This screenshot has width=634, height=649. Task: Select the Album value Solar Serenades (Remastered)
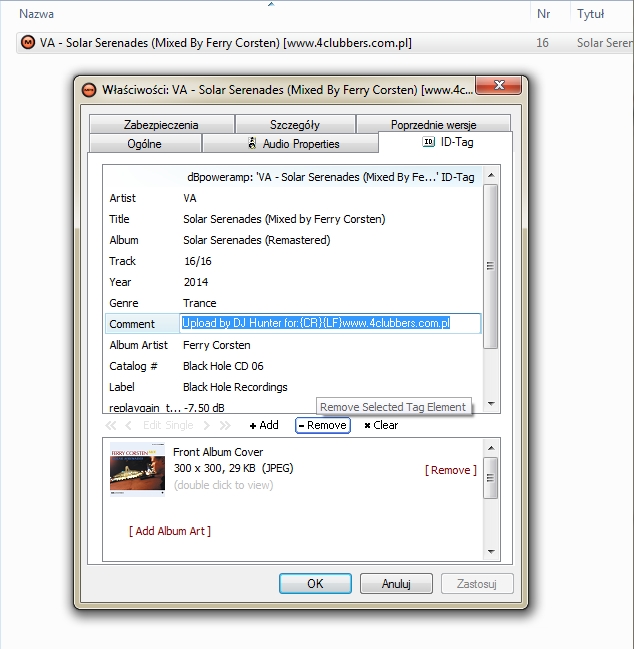tap(257, 240)
